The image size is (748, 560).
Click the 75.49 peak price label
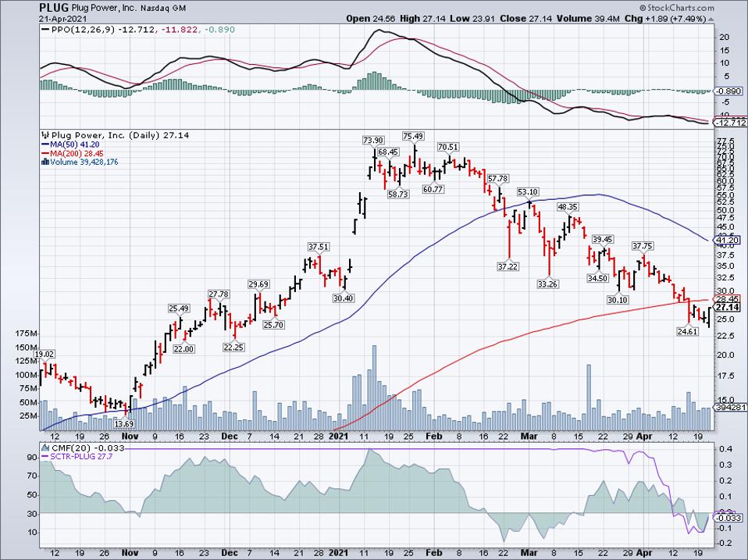(x=412, y=136)
